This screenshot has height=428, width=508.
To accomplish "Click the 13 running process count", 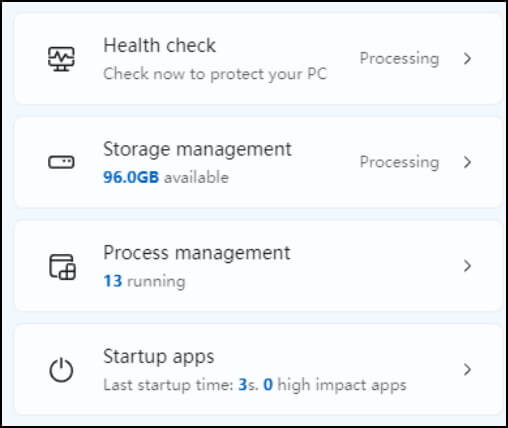I will click(144, 281).
